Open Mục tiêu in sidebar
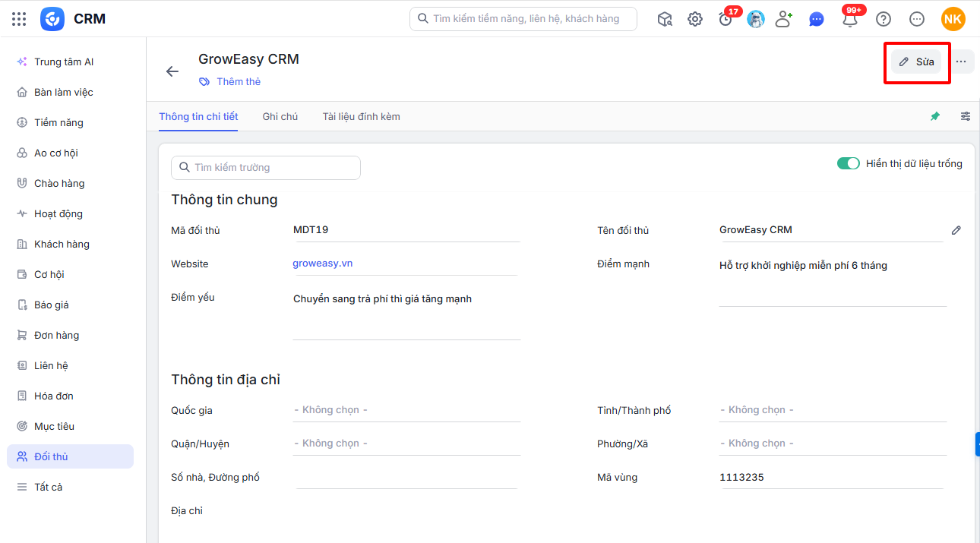This screenshot has width=980, height=543. click(70, 426)
